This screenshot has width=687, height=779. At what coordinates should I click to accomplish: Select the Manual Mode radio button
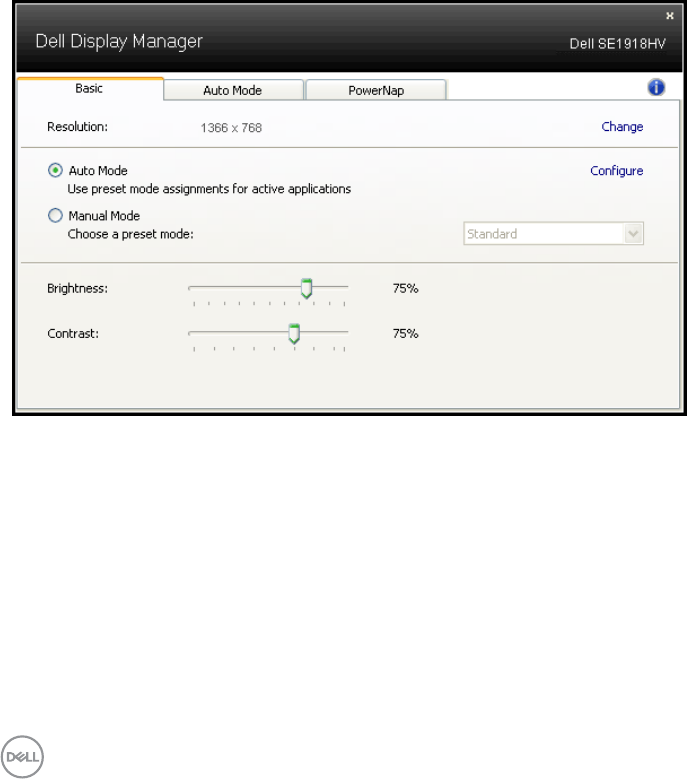pyautogui.click(x=55, y=215)
